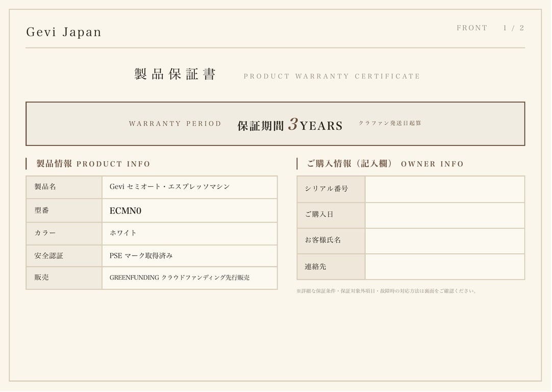This screenshot has height=392, width=552.
Task: Click the 1 / 2 page indicator
Action: [x=514, y=28]
